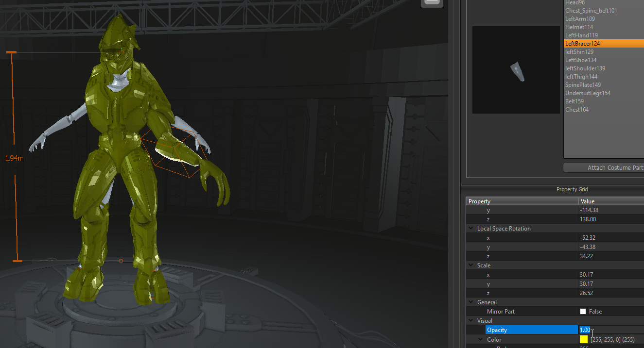Select UndersuitLegs154 costume part
The width and height of the screenshot is (644, 348).
pos(588,93)
